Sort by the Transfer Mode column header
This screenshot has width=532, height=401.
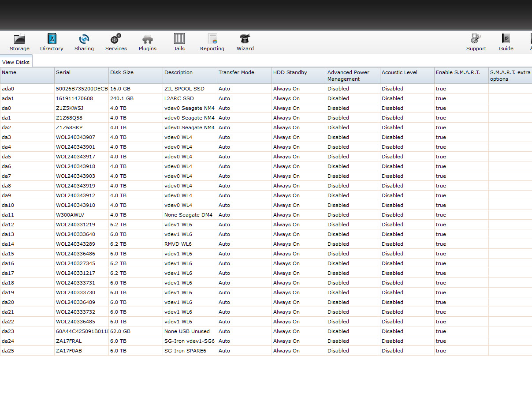pyautogui.click(x=244, y=75)
